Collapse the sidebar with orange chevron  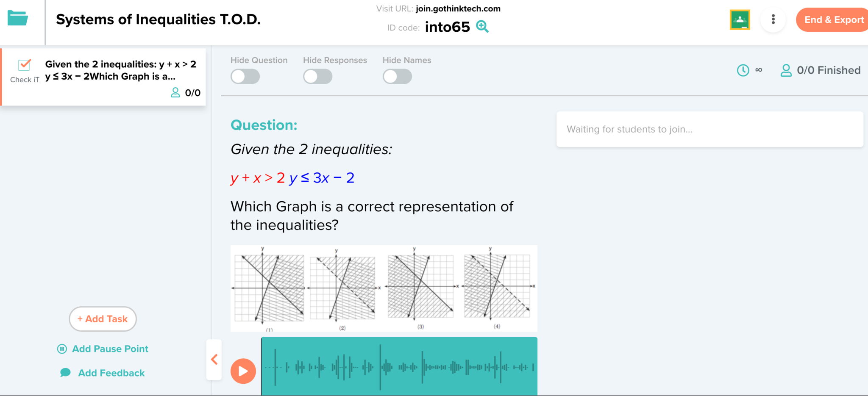point(214,360)
